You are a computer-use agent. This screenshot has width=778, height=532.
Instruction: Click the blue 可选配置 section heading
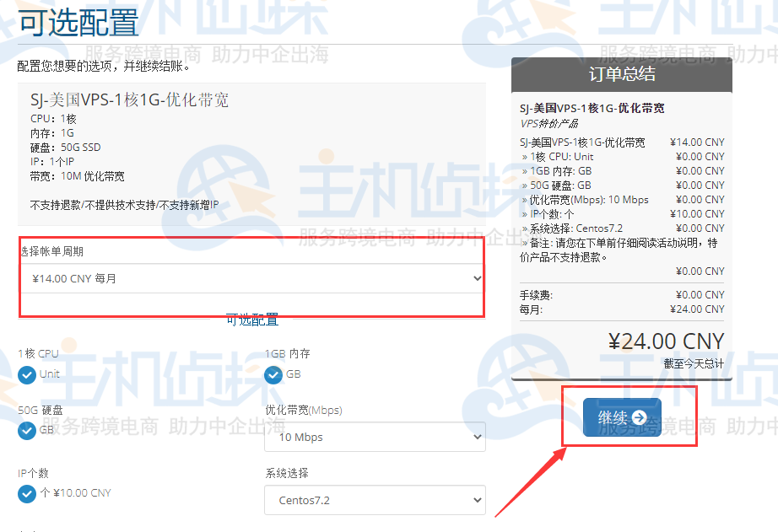pyautogui.click(x=252, y=320)
